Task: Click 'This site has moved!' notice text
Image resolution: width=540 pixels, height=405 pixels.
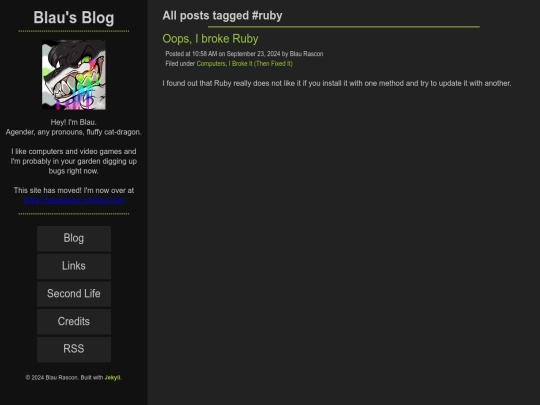Action: (74, 190)
